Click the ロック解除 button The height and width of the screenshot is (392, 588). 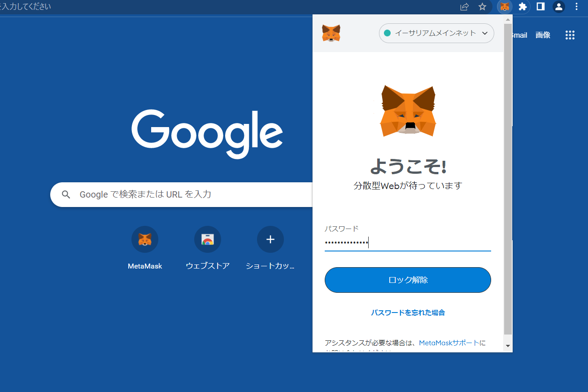click(408, 280)
